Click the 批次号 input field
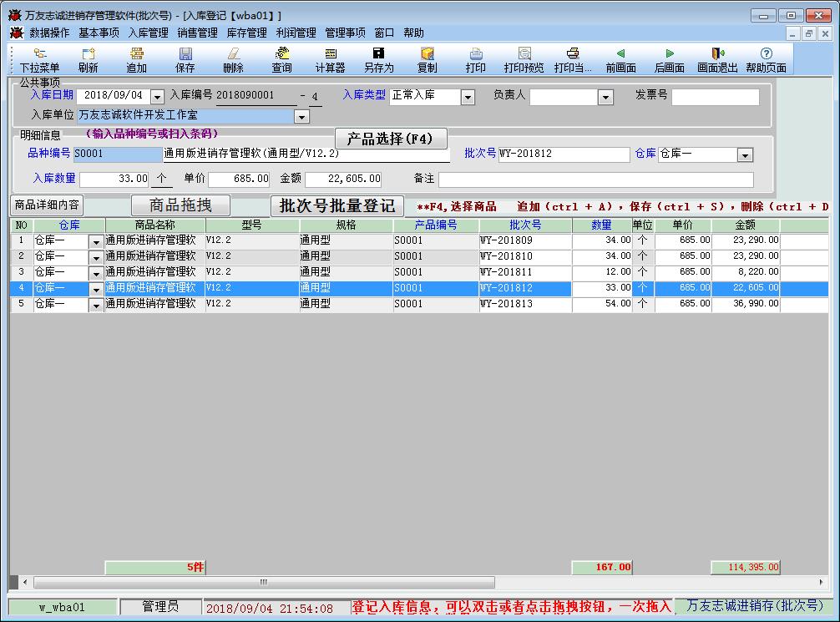This screenshot has height=622, width=840. (564, 154)
